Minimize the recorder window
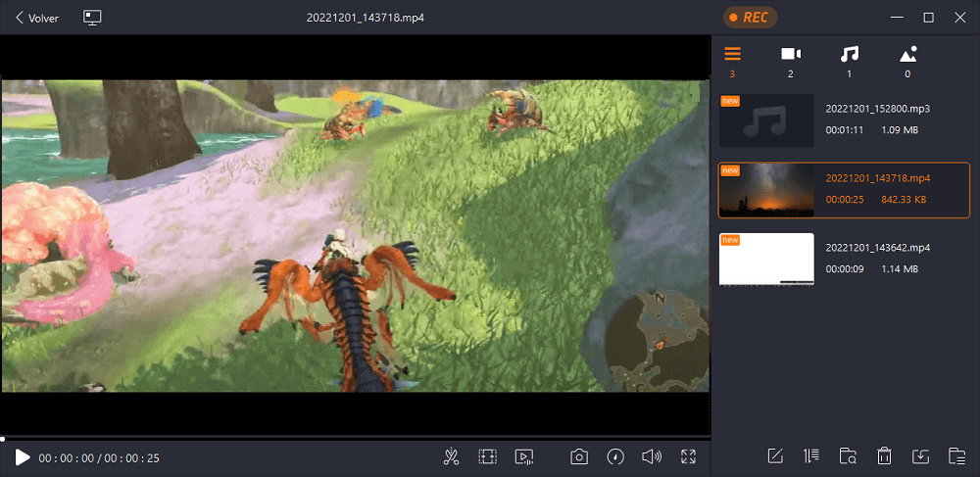This screenshot has width=980, height=477. (x=897, y=18)
